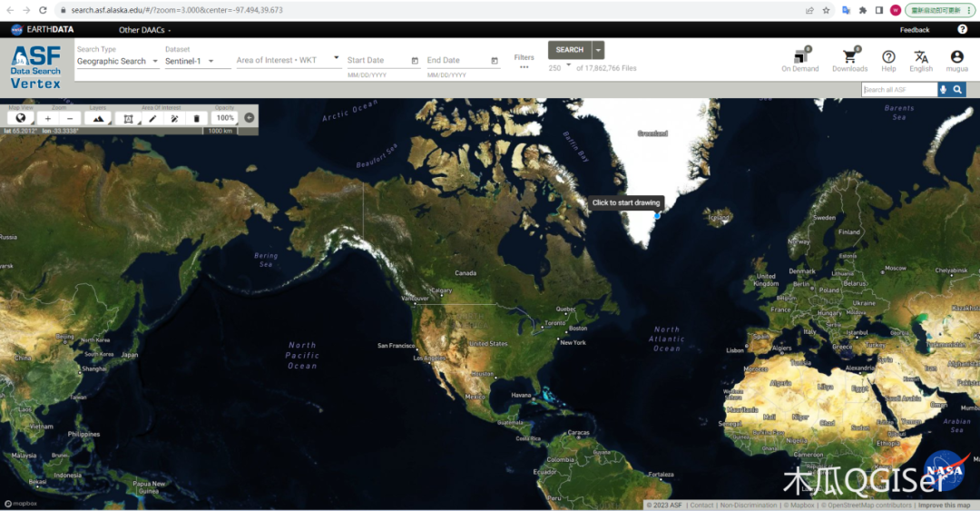Click the Greenland label on the map
This screenshot has height=511, width=980.
coord(652,133)
